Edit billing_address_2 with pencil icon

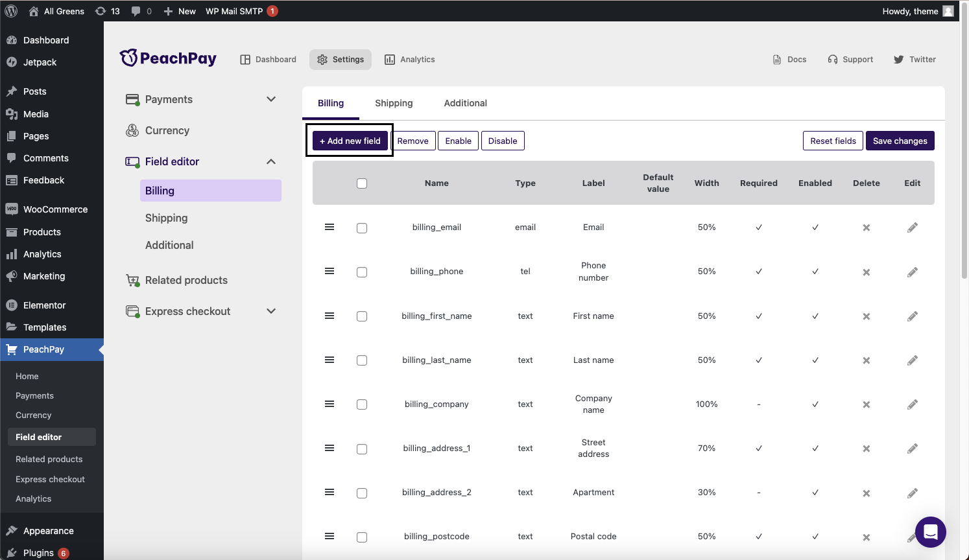(x=912, y=493)
